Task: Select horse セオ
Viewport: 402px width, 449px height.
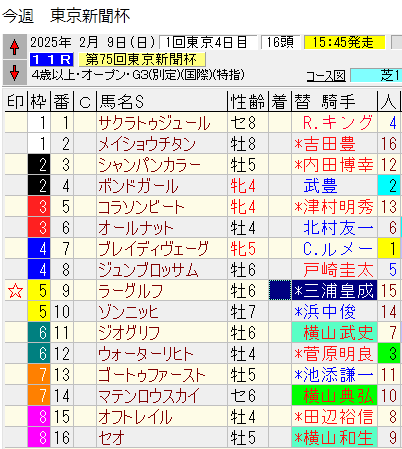Action: coord(112,438)
